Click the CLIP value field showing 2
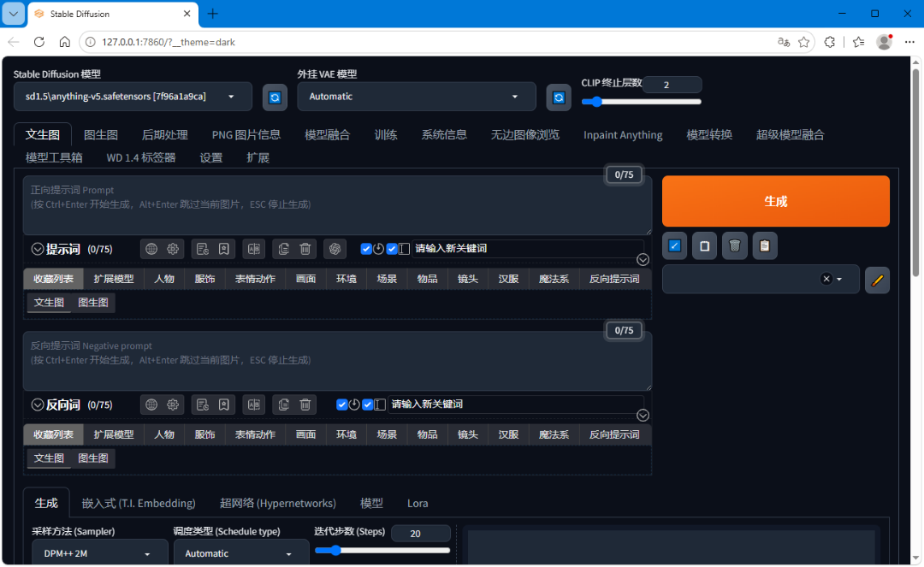 672,85
